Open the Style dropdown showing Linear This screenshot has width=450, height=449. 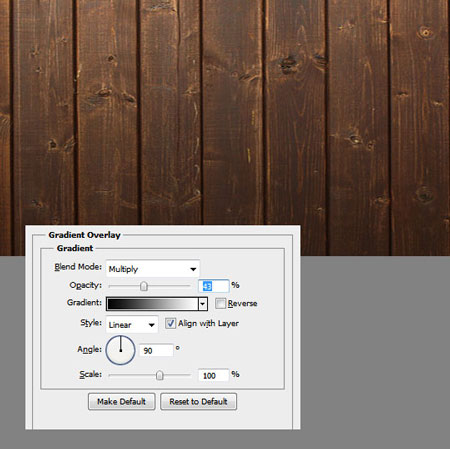click(x=132, y=325)
